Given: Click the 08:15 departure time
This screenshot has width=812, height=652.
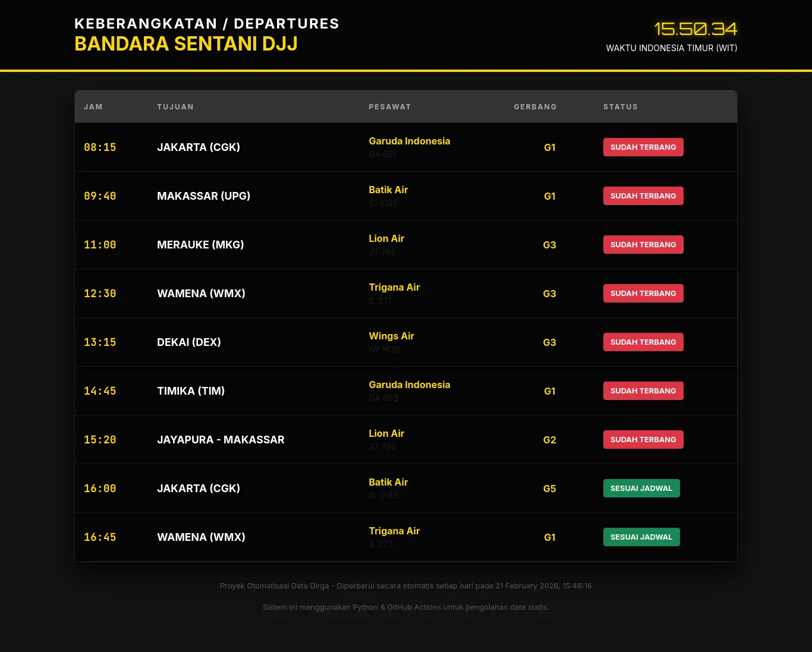Looking at the screenshot, I should point(100,147).
